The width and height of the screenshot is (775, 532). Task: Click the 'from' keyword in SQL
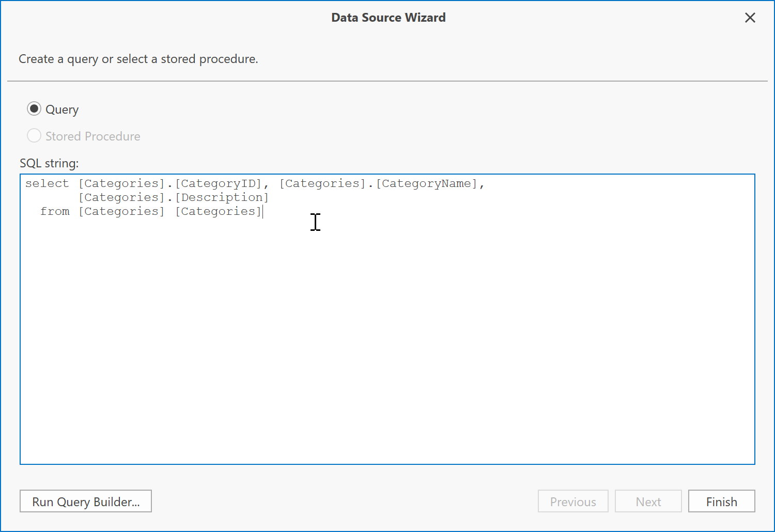[55, 211]
